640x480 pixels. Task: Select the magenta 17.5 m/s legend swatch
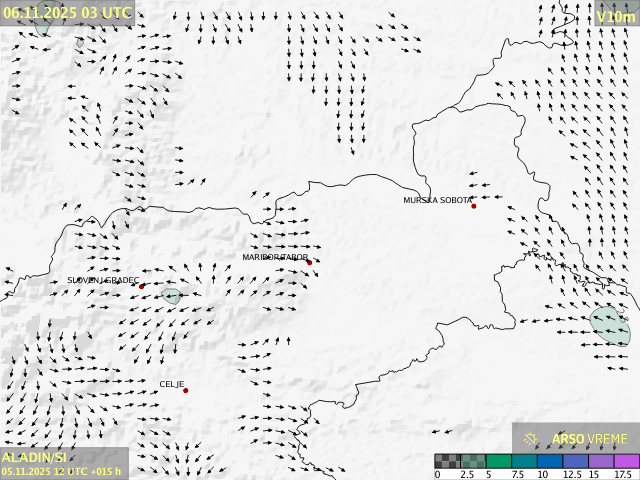point(627,461)
